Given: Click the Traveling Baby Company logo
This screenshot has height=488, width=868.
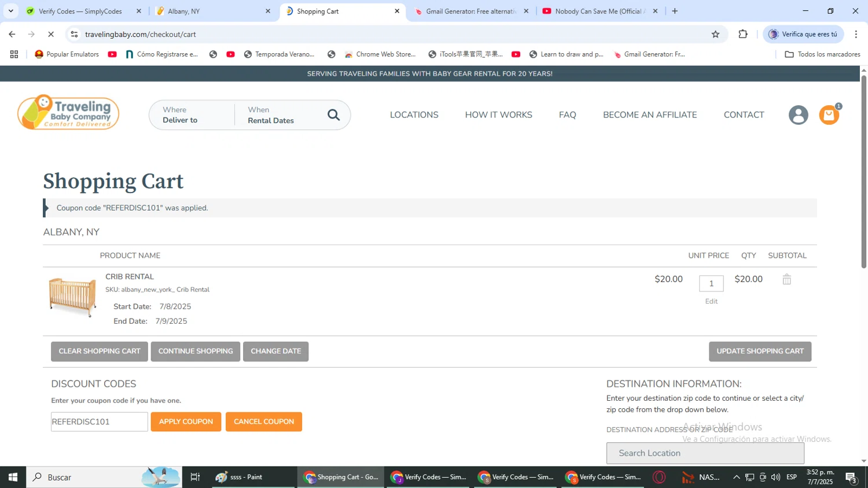Looking at the screenshot, I should 68,112.
